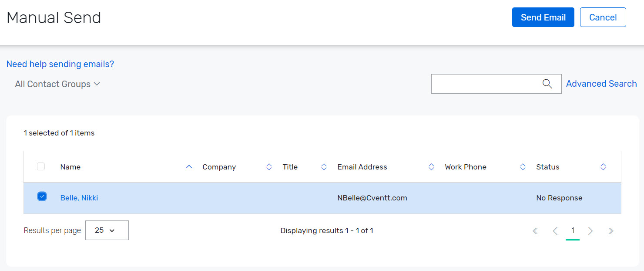Expand the Results per page dropdown
644x271 pixels.
coord(107,230)
